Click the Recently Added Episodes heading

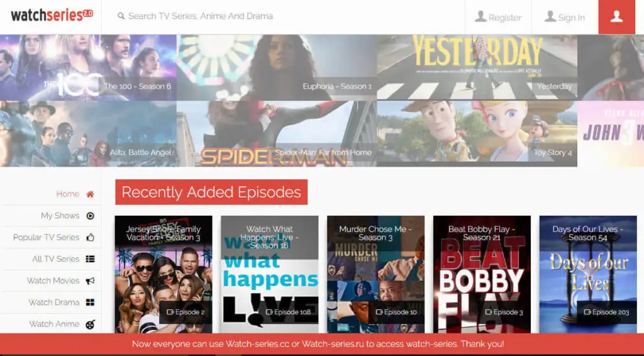pos(211,192)
